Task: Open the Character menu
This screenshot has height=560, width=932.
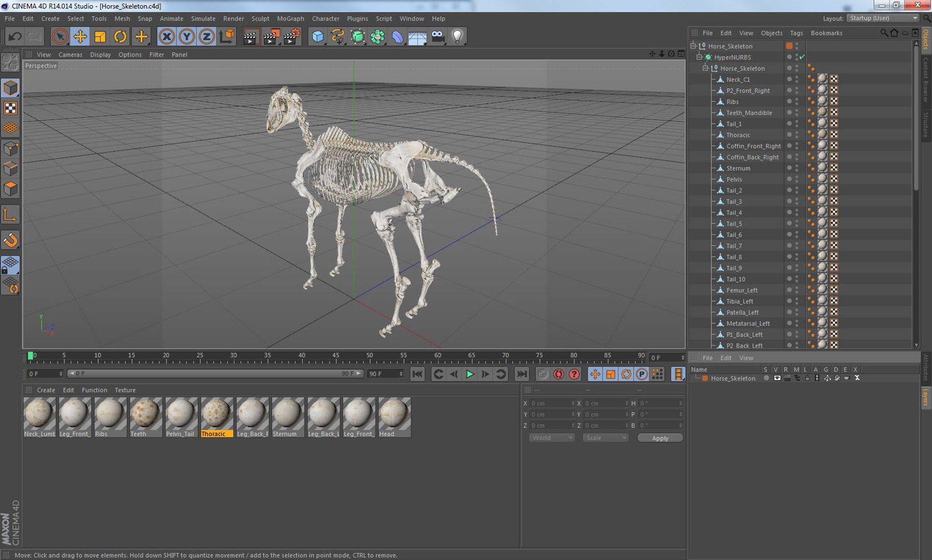Action: pos(325,18)
